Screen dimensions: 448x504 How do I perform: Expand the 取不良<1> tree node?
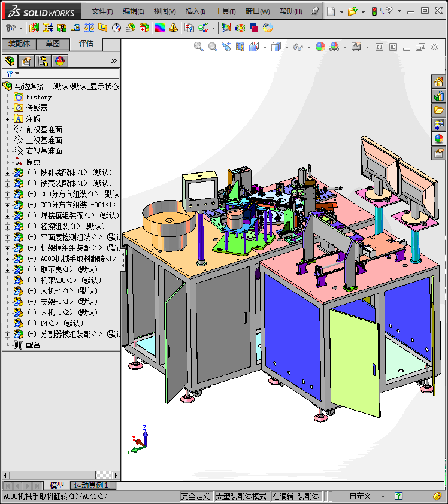tap(7, 270)
